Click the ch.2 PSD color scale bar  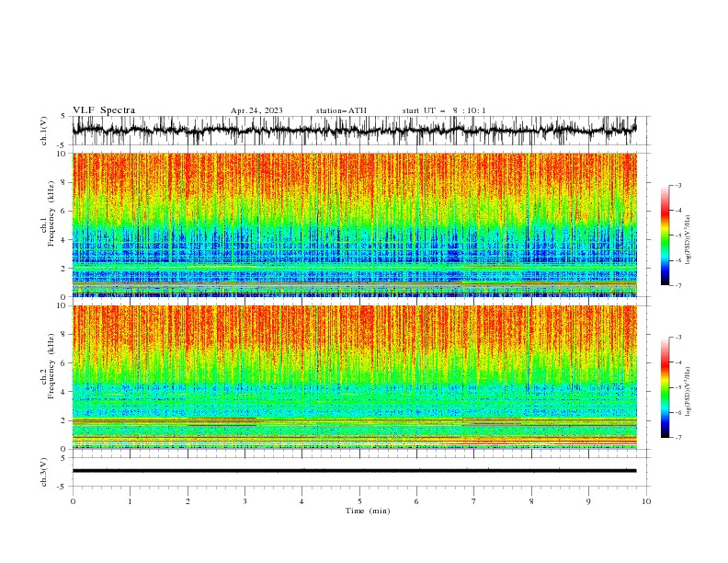click(665, 387)
